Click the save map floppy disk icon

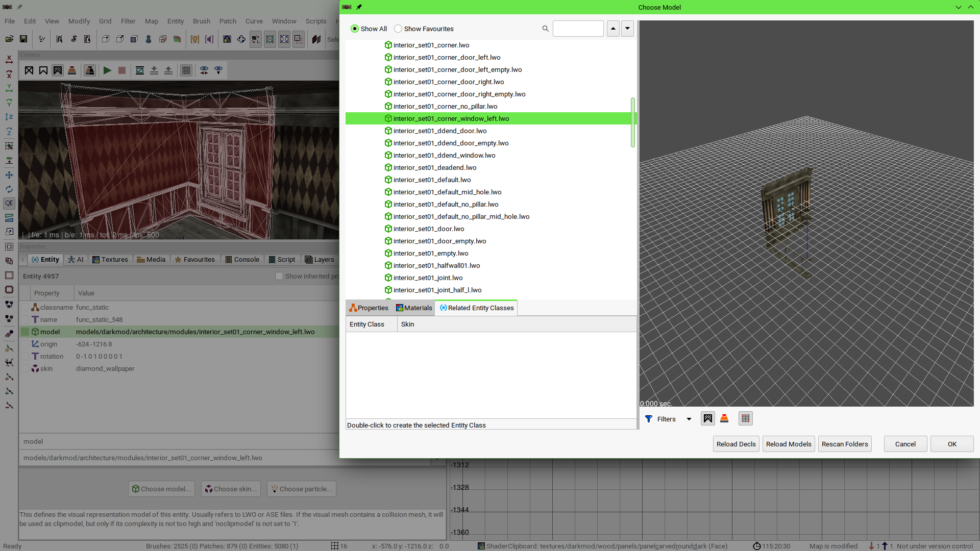click(23, 39)
